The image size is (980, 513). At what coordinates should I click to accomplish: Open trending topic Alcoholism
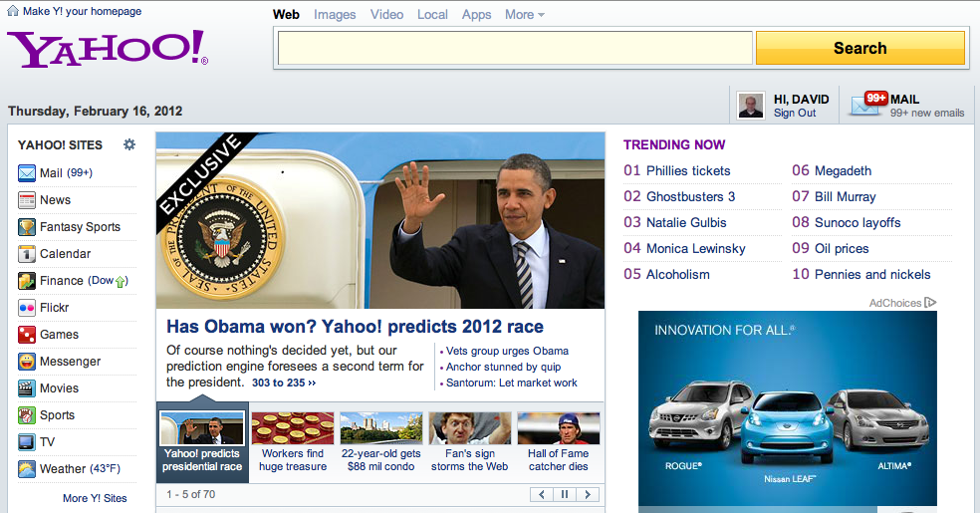678,274
